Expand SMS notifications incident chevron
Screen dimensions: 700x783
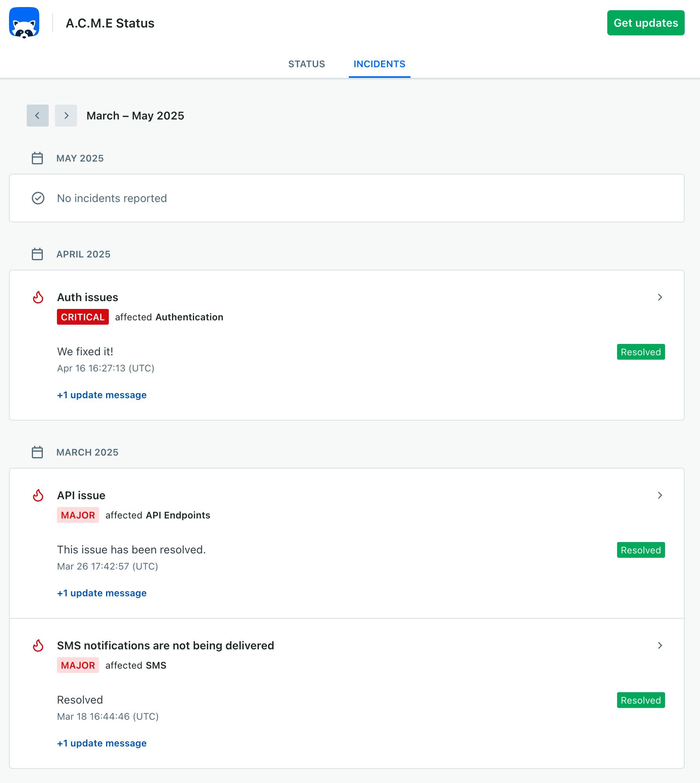[660, 645]
